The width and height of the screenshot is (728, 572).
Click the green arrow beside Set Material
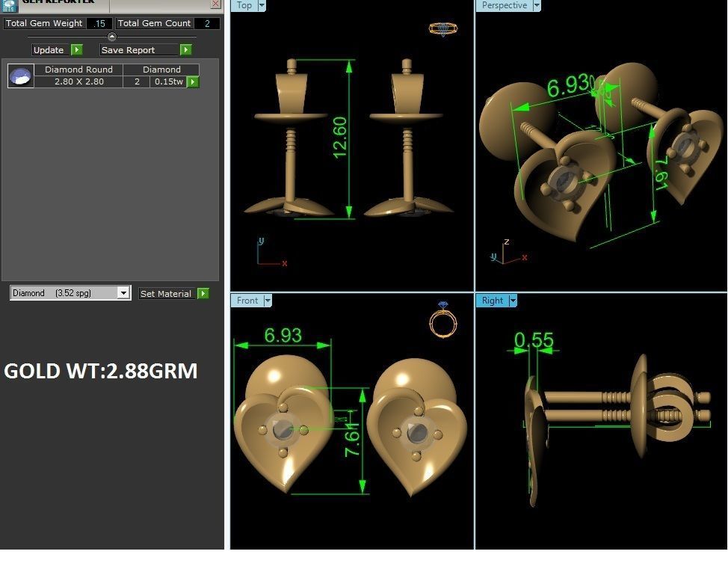(x=203, y=293)
